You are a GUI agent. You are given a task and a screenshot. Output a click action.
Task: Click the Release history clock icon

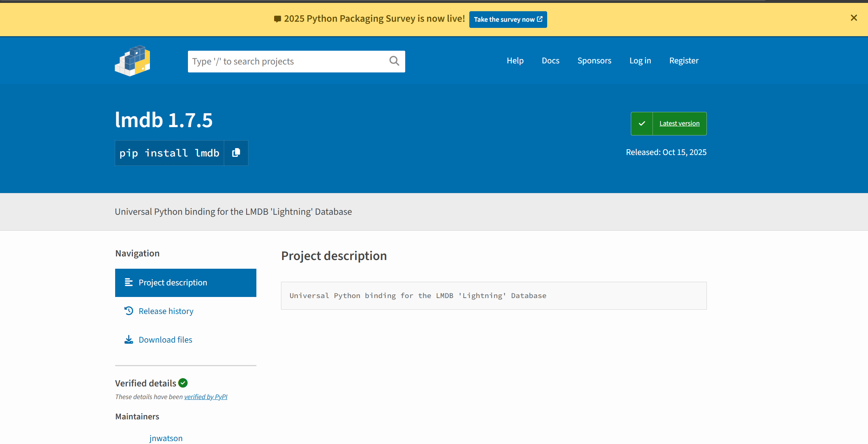click(x=129, y=311)
